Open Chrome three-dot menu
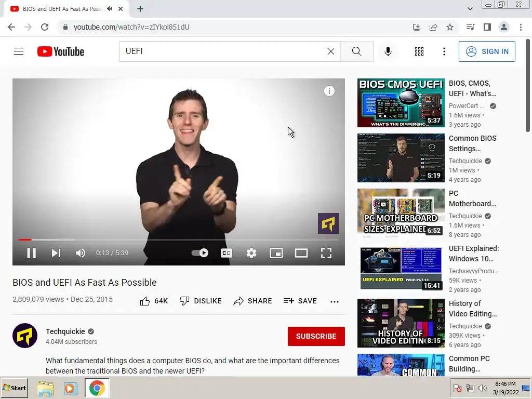 pos(521,27)
